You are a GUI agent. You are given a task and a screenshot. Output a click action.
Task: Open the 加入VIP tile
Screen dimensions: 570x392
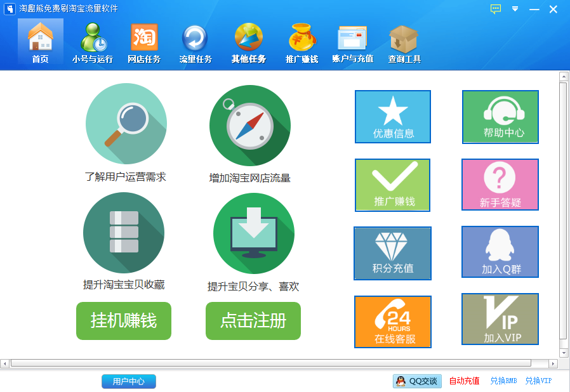click(500, 319)
